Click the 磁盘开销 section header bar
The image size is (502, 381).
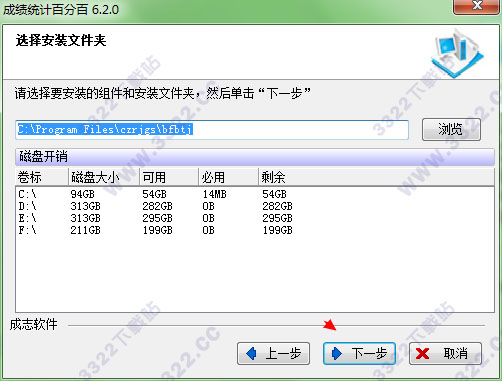click(x=255, y=157)
